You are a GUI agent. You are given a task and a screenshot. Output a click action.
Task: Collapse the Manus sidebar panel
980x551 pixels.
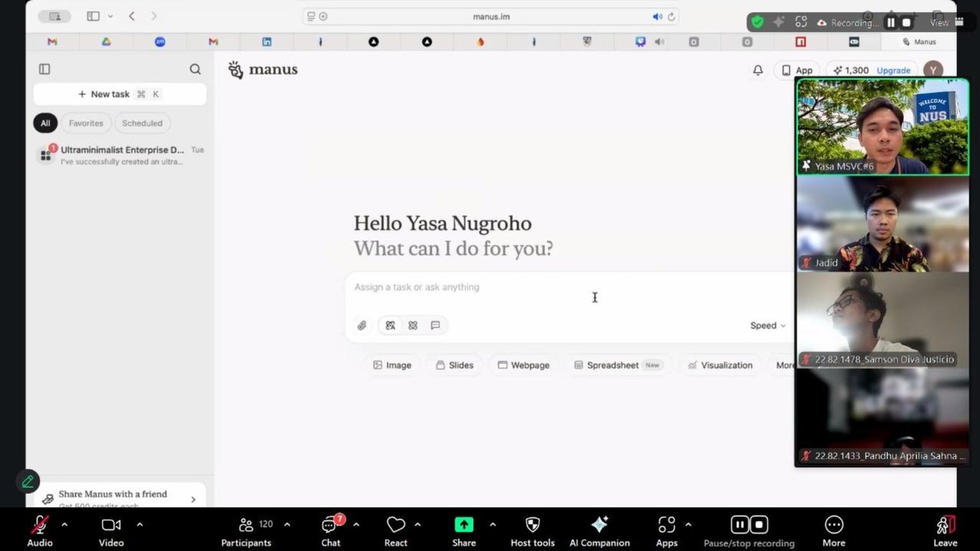[x=44, y=69]
